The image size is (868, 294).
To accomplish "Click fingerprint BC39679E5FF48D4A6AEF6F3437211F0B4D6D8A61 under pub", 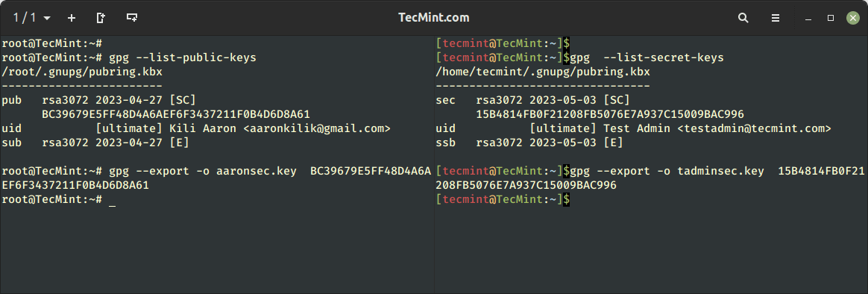I will [176, 114].
